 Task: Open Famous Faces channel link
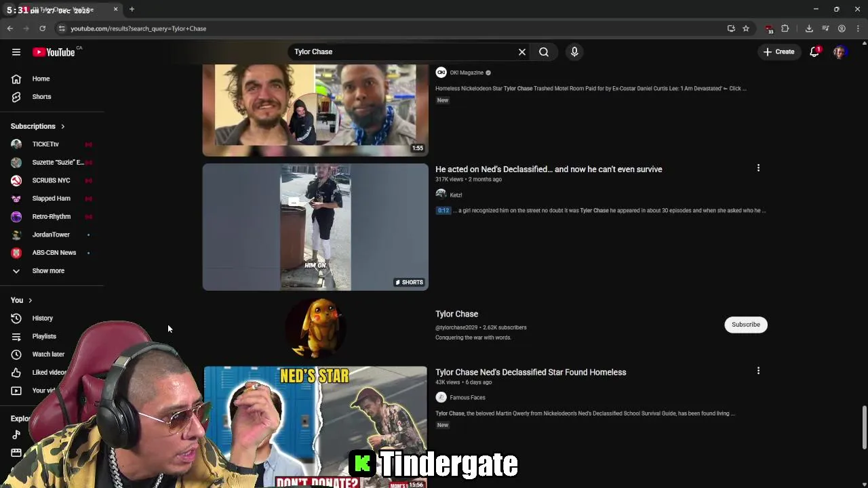pyautogui.click(x=467, y=398)
